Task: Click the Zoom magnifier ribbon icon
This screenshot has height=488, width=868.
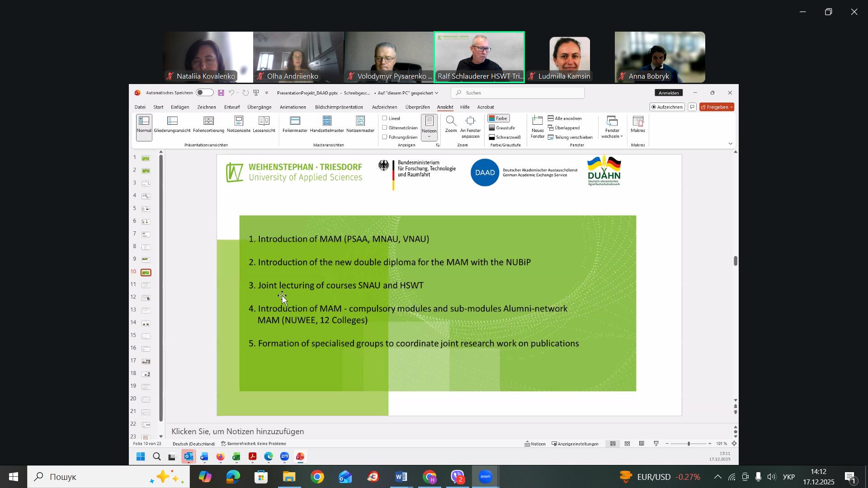Action: [x=451, y=121]
